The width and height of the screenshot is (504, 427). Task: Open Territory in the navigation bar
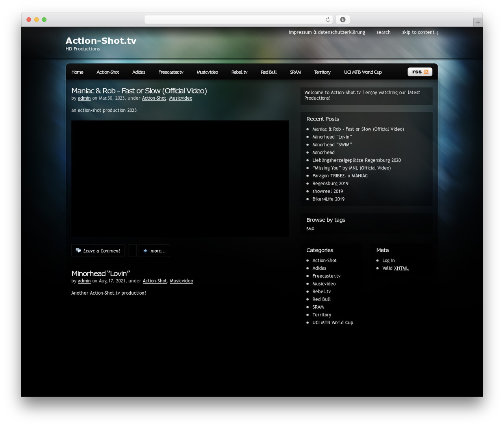[322, 72]
